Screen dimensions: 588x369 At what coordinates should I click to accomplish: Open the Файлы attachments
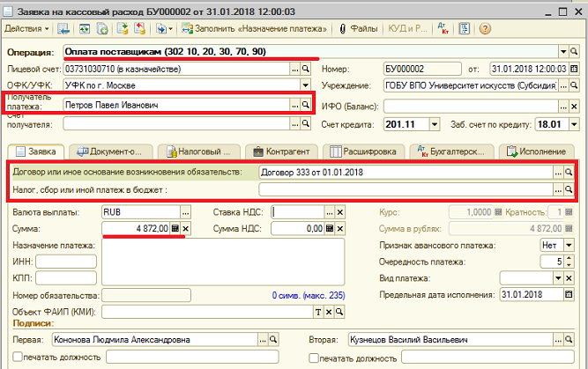[x=358, y=29]
